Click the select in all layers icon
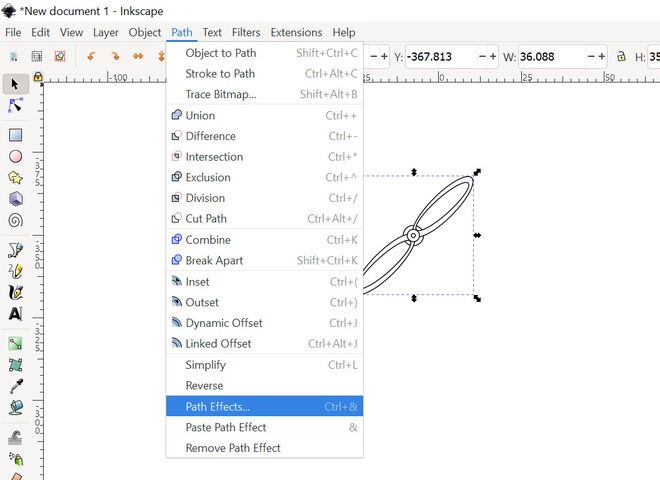This screenshot has width=660, height=480. 37,56
